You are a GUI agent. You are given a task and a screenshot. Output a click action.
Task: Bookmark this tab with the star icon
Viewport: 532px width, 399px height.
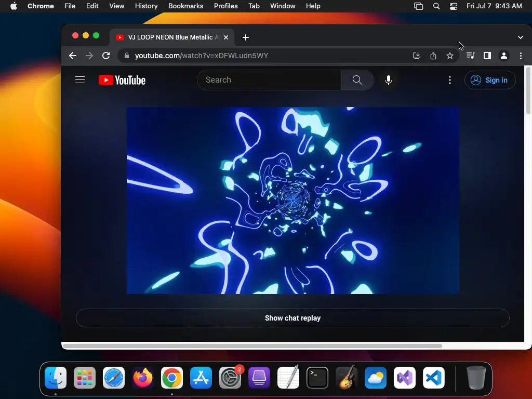tap(450, 56)
